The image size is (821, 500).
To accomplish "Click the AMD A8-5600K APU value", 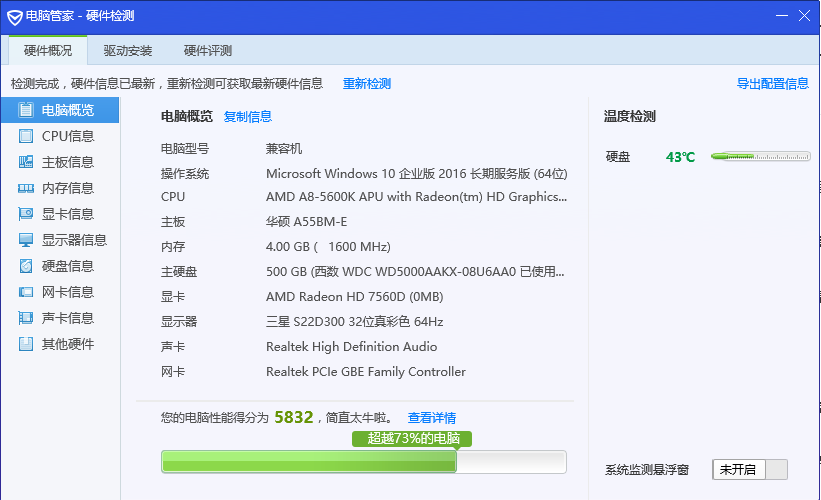I will 417,197.
